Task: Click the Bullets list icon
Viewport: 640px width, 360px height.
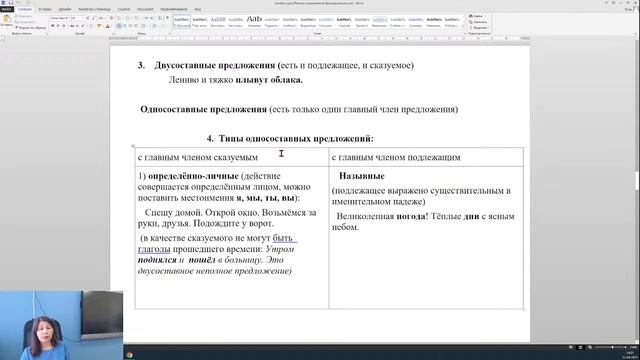Action: [x=119, y=18]
